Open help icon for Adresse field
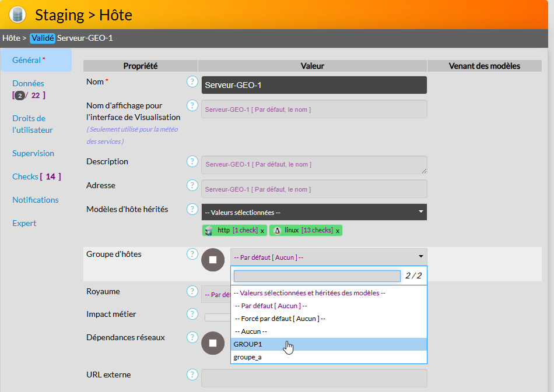Viewport: 554px width, 392px height. coord(192,185)
